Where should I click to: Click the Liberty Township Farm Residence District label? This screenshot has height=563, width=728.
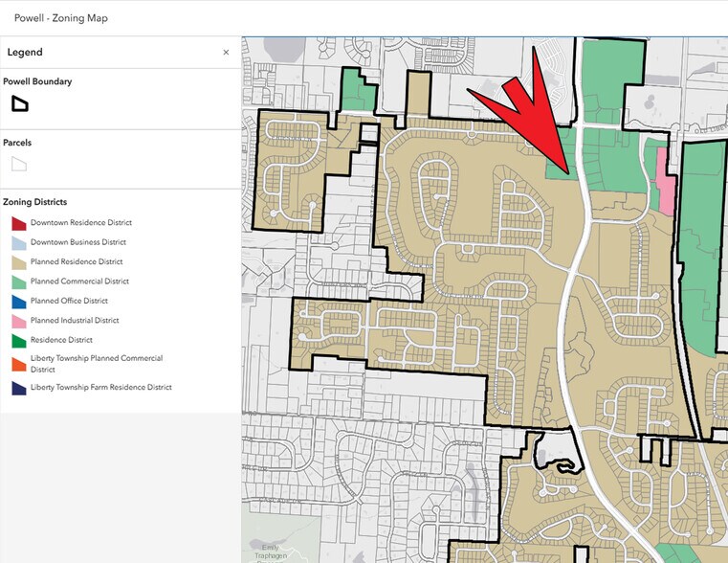point(101,388)
